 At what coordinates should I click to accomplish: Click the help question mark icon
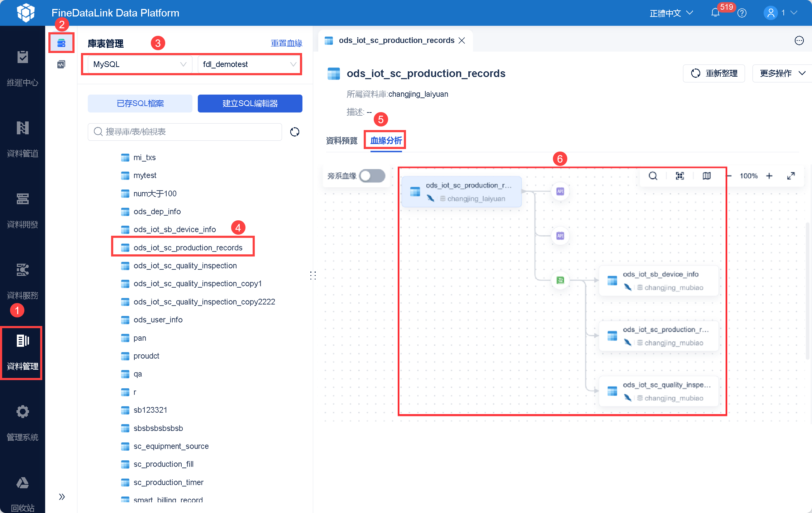742,13
